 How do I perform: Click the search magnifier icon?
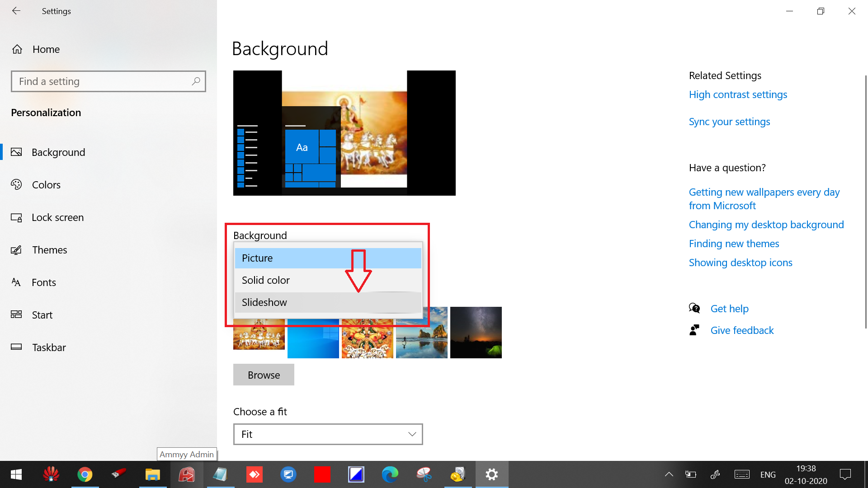point(196,81)
